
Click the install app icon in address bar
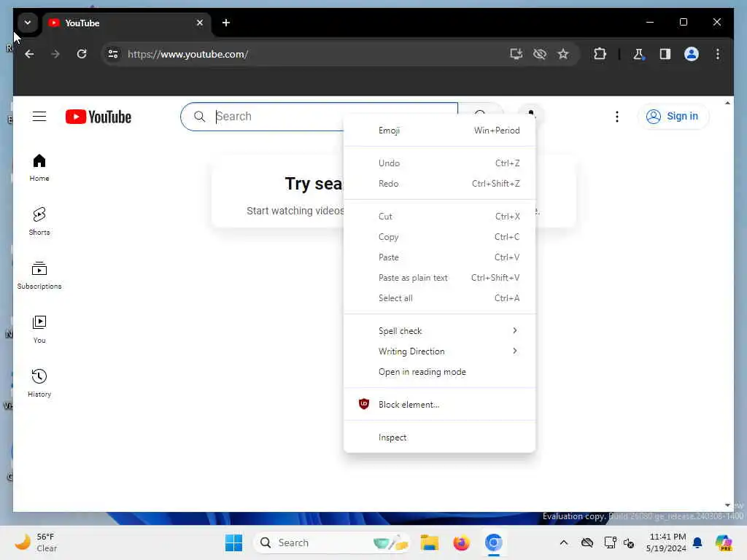click(516, 54)
